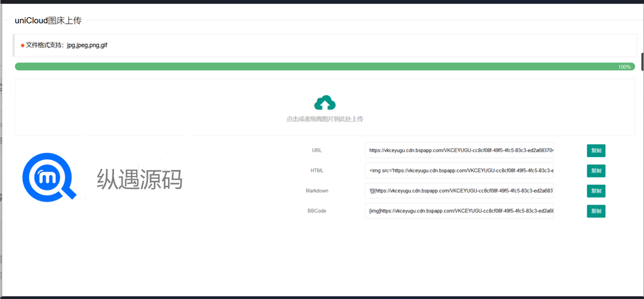Image resolution: width=644 pixels, height=299 pixels.
Task: Click into the Markdown output field
Action: pyautogui.click(x=459, y=191)
